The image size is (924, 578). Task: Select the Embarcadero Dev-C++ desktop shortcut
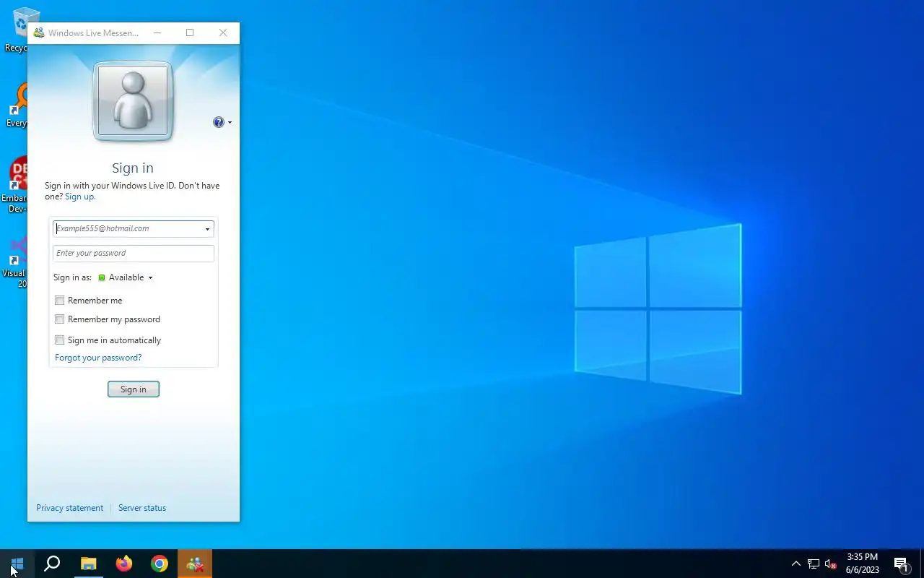pos(14,185)
